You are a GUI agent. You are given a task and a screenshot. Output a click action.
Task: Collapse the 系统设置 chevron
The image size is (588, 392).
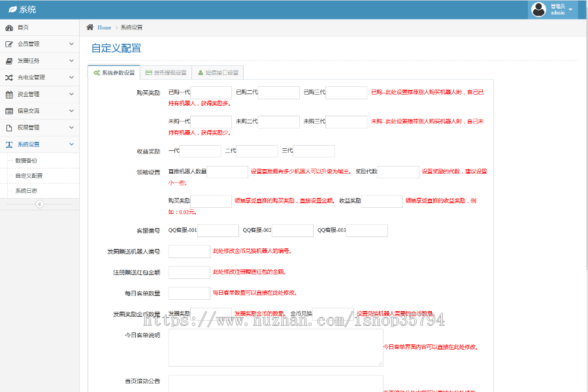71,144
